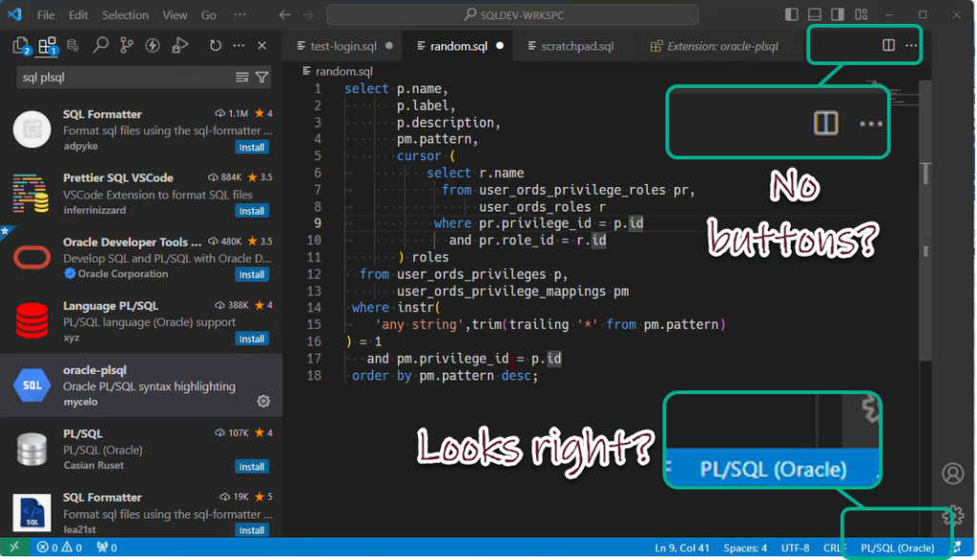Open the Source Control branch icon
Viewport: 977px width, 560px height.
click(x=127, y=45)
